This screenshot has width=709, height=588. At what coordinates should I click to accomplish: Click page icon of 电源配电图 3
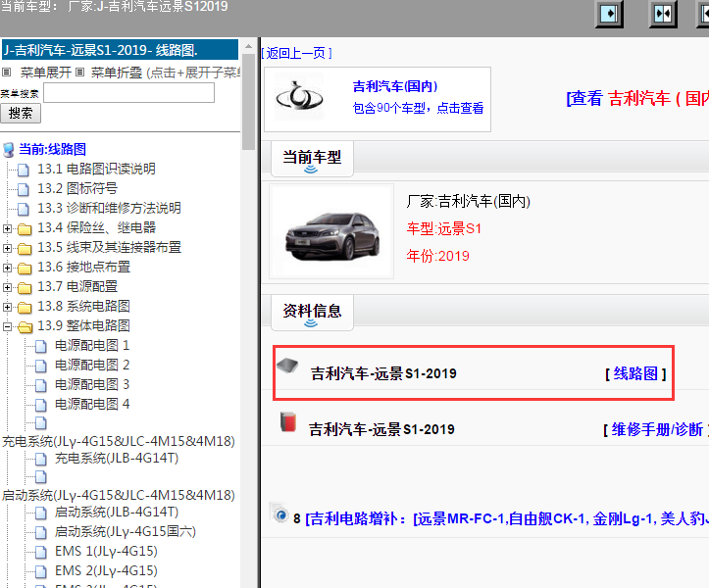(x=40, y=385)
